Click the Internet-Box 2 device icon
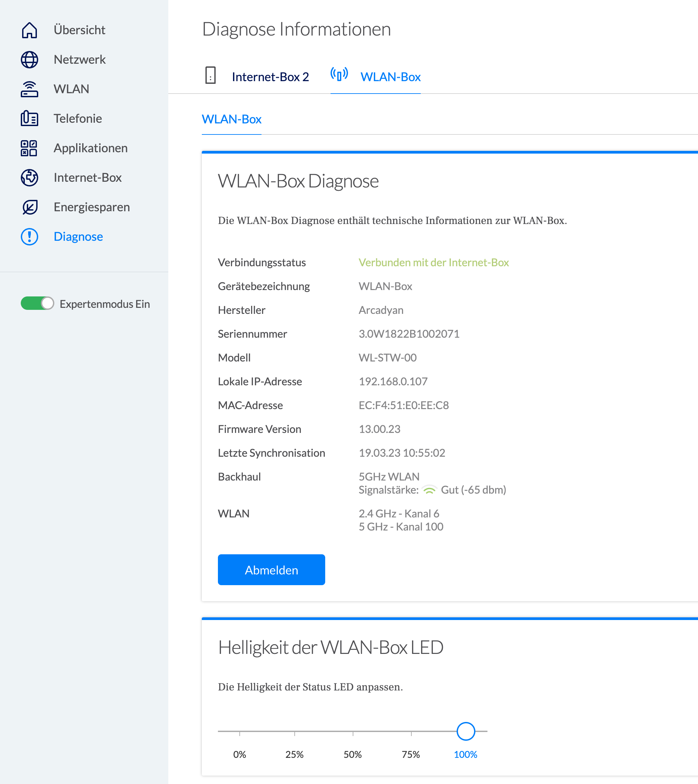This screenshot has height=784, width=698. (210, 75)
